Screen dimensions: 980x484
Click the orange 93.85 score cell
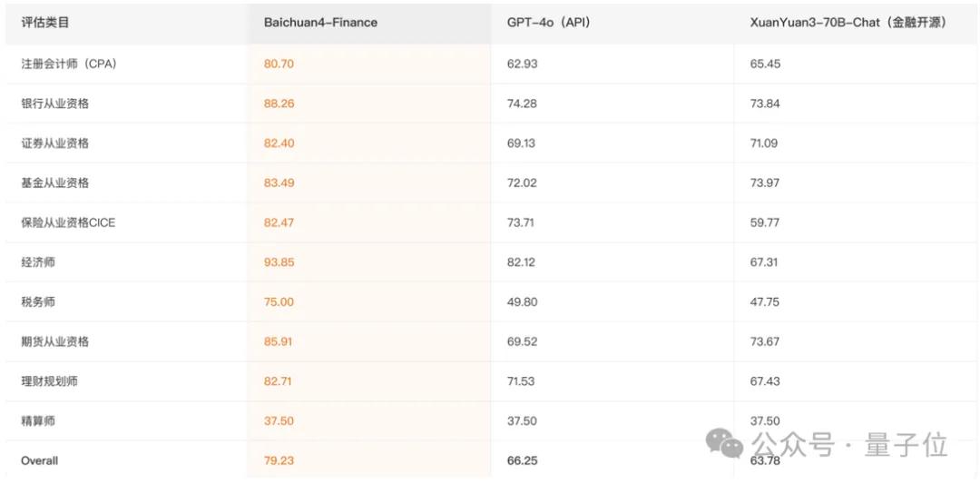(279, 262)
